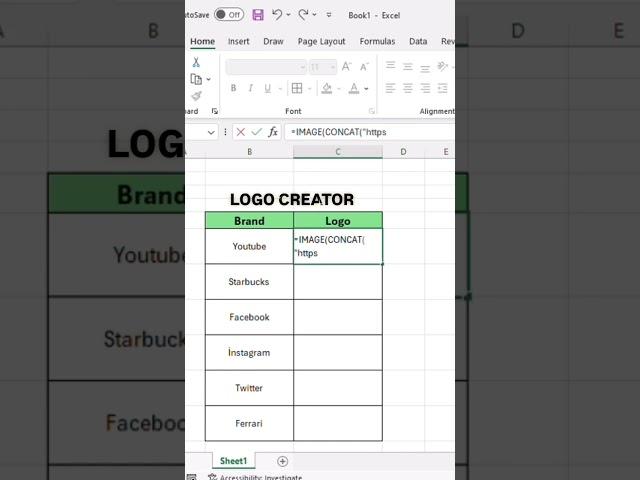Click the Top Align icon
Screen dimensions: 640x480
[x=391, y=66]
